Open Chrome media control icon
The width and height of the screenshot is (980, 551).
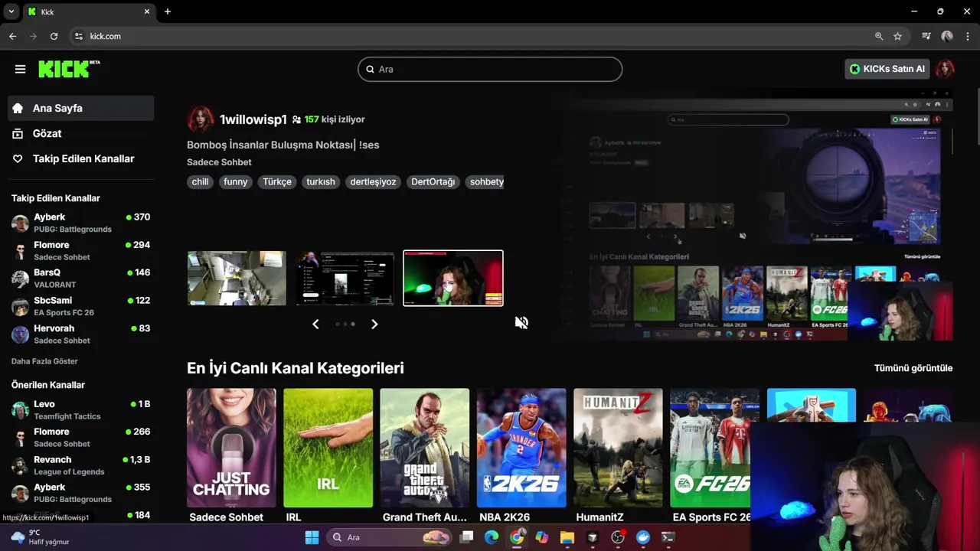(x=926, y=36)
